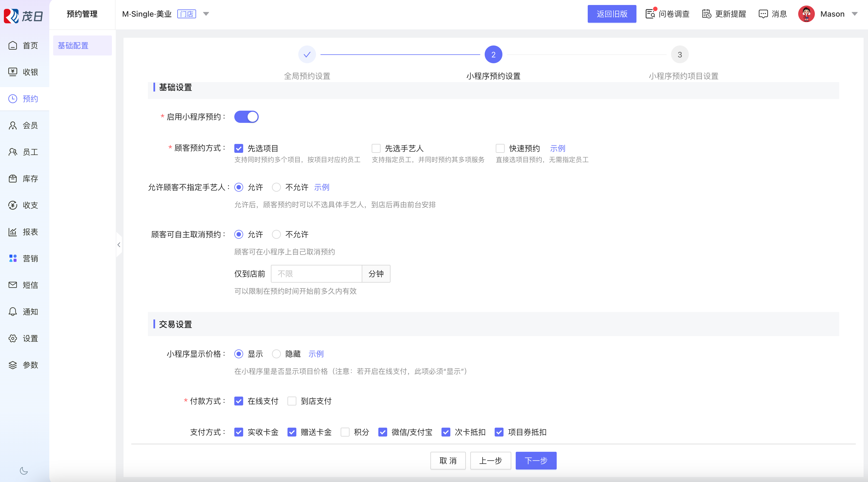Open 库存 inventory icon in sidebar
Screen dimensions: 868x482
coord(12,179)
